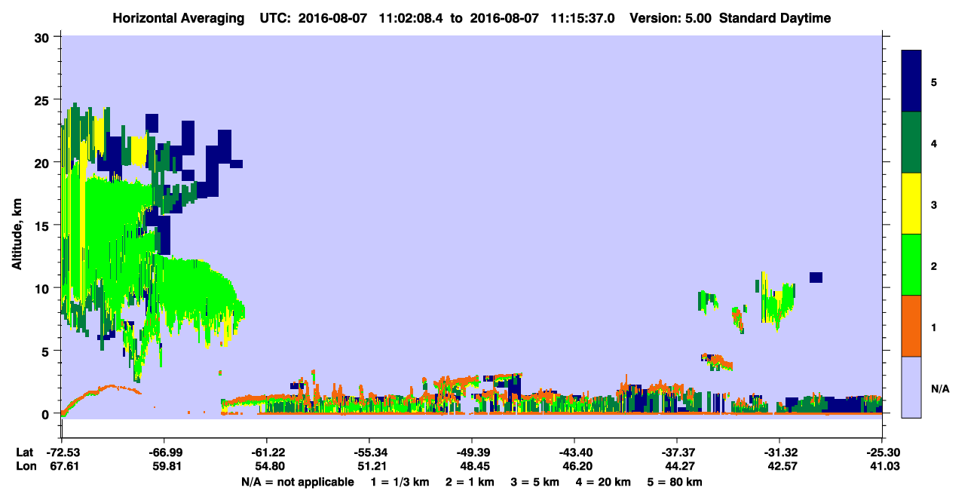Click the '4 = 20 km' legend note
The height and width of the screenshot is (503, 980).
pyautogui.click(x=605, y=482)
